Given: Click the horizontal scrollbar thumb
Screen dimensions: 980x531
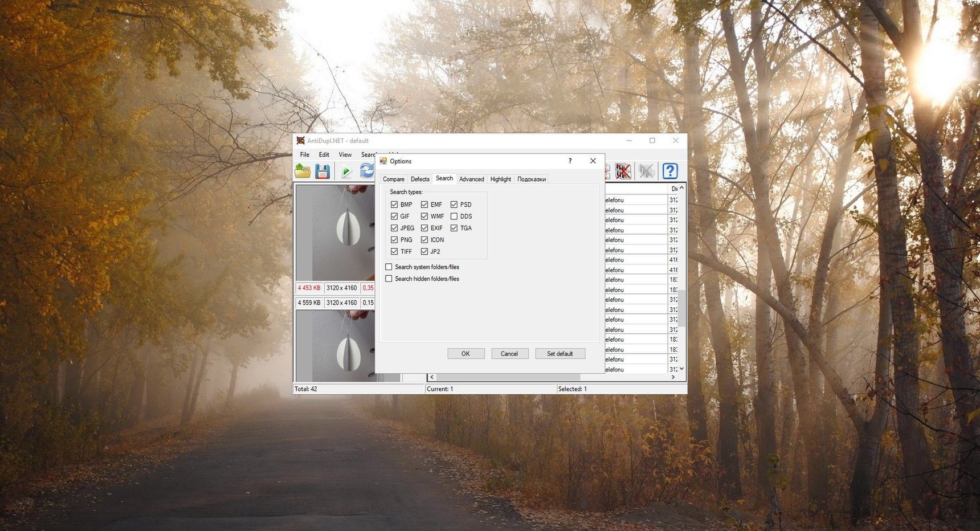Looking at the screenshot, I should tap(508, 377).
